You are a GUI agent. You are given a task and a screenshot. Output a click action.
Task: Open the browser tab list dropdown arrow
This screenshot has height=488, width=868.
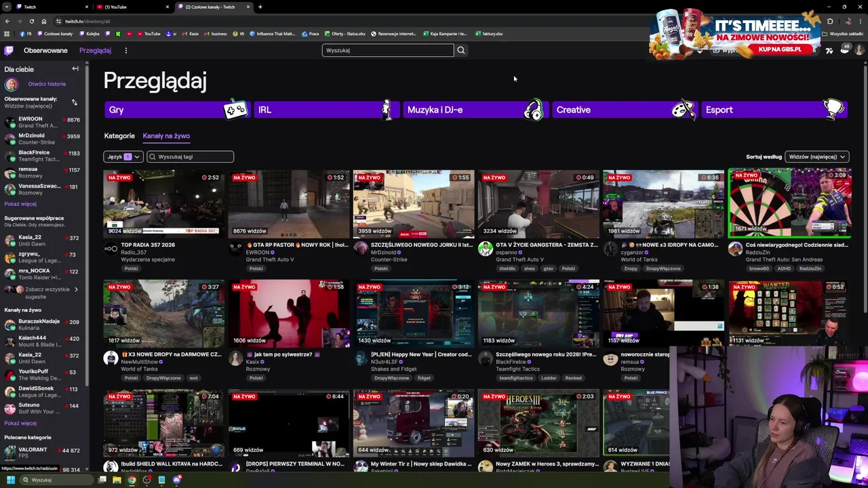coord(7,7)
